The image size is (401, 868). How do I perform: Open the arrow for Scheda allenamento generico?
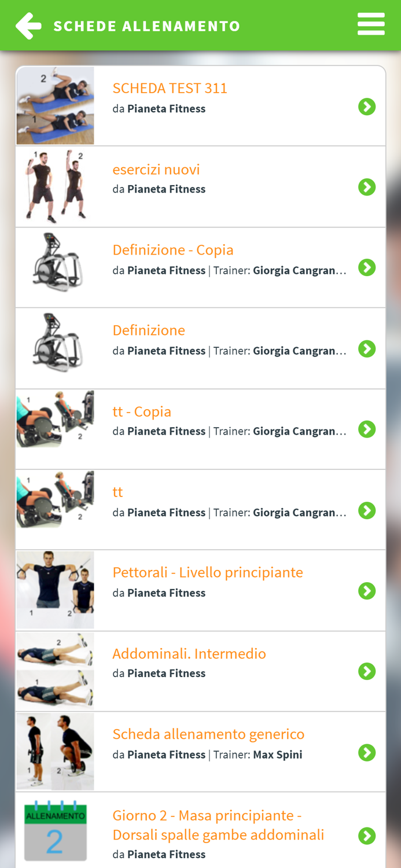(367, 752)
